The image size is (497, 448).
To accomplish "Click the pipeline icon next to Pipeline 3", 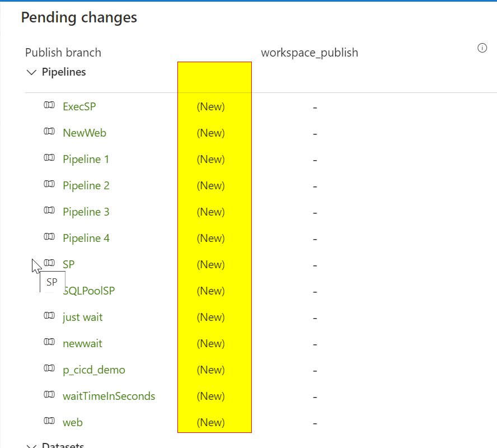I will [x=49, y=211].
